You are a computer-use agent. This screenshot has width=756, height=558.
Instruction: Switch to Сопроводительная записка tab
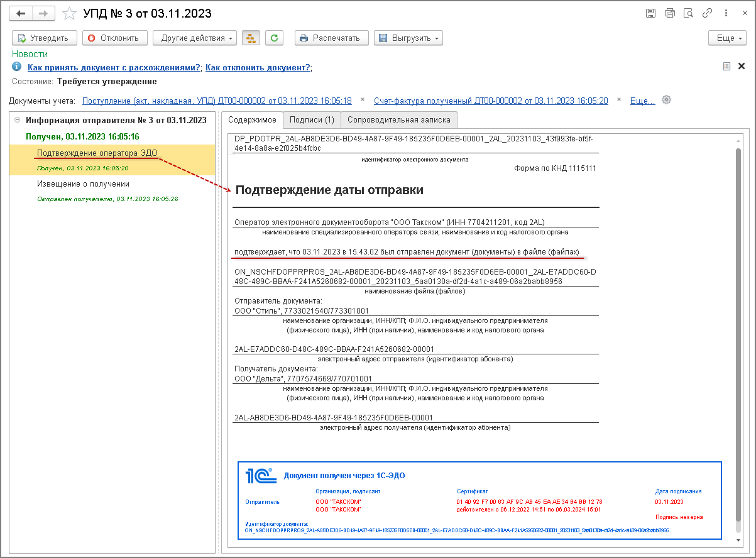399,119
